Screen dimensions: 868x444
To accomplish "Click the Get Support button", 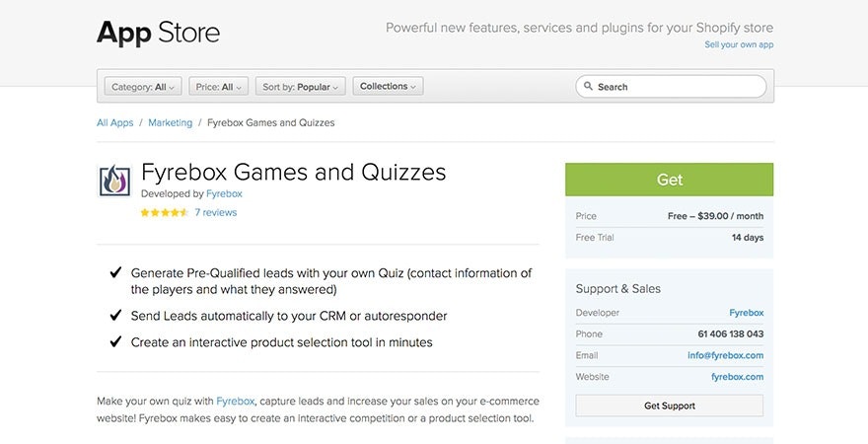I will click(x=669, y=406).
